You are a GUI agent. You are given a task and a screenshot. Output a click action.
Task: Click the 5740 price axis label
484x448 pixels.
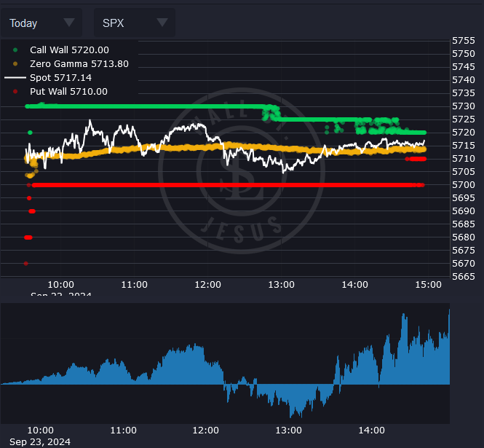tap(464, 80)
